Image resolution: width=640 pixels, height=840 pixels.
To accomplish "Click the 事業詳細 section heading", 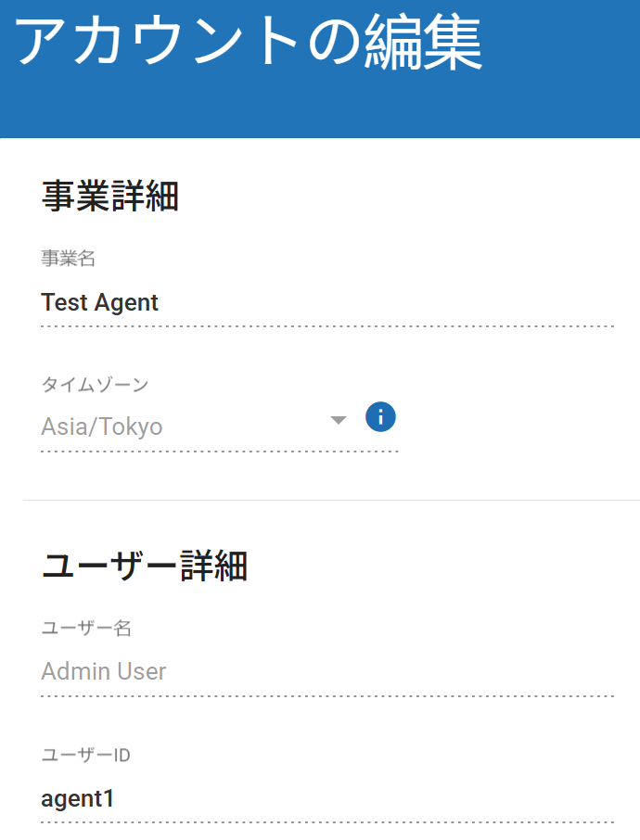I will tap(110, 197).
